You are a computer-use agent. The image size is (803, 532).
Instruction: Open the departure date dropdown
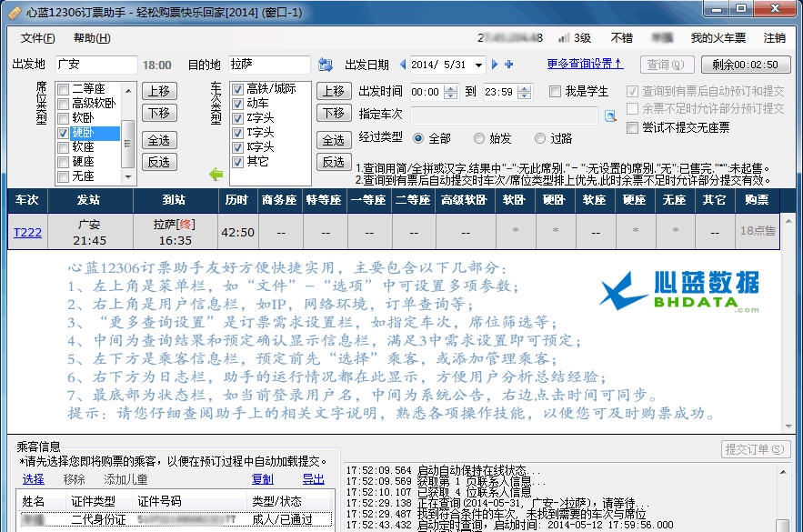tap(479, 65)
